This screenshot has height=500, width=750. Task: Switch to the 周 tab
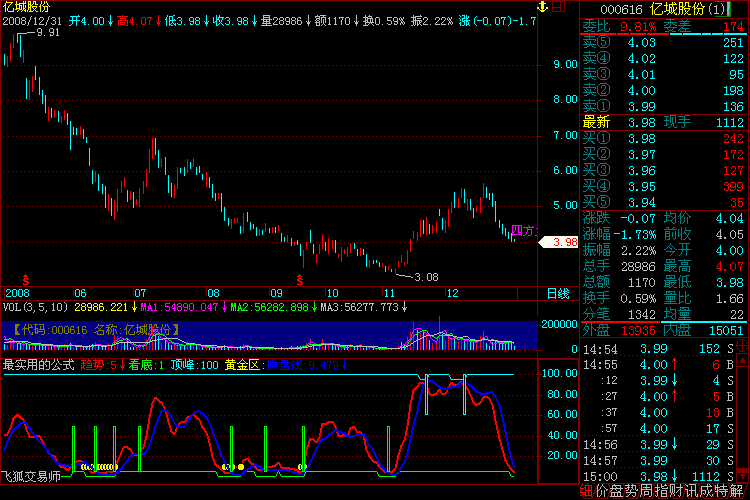click(646, 491)
